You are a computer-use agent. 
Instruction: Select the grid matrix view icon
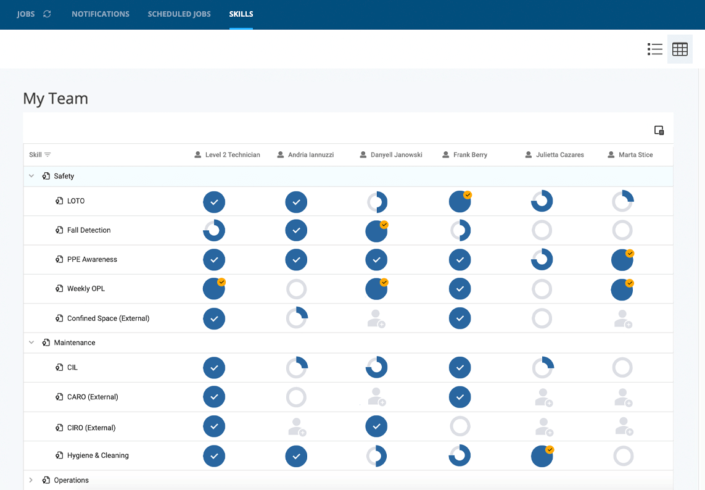680,49
